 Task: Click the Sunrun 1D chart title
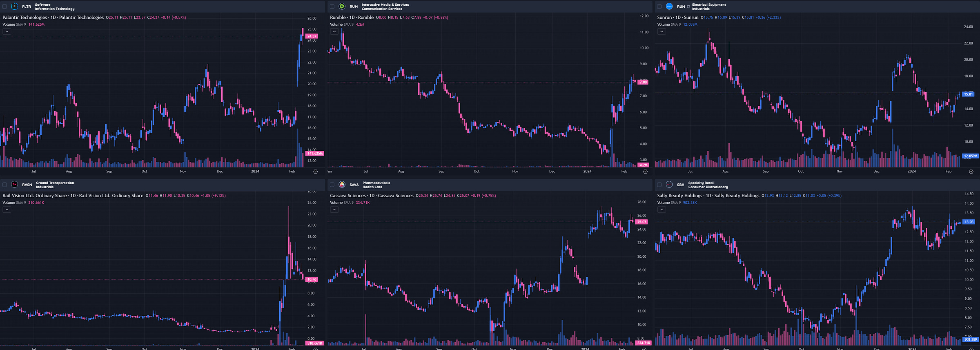point(677,18)
